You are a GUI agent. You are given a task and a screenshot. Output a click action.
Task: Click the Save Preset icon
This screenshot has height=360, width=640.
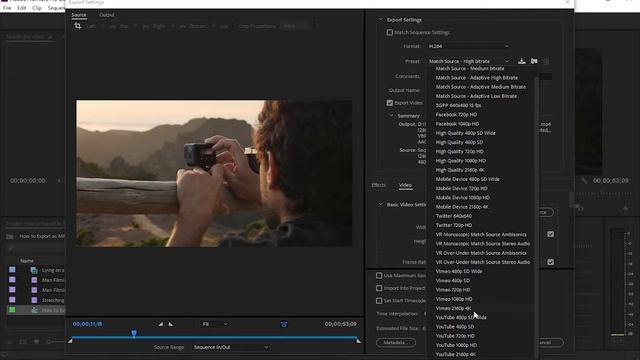coord(522,61)
